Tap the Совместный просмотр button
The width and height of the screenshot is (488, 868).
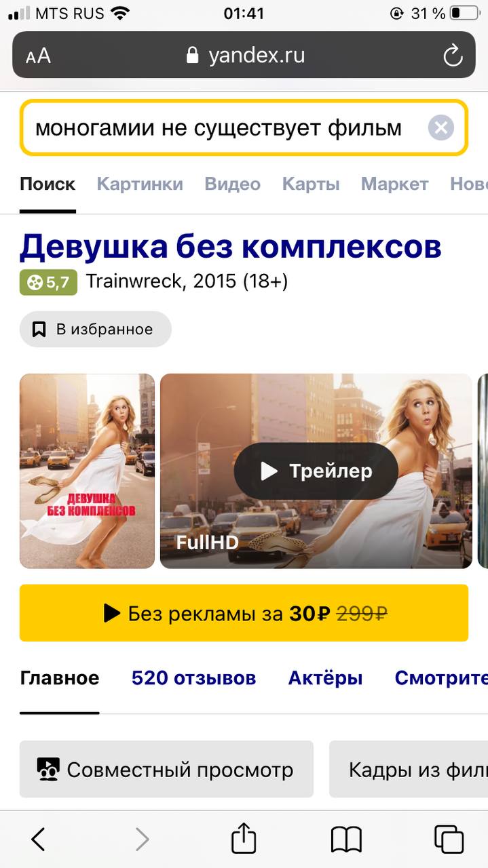166,769
